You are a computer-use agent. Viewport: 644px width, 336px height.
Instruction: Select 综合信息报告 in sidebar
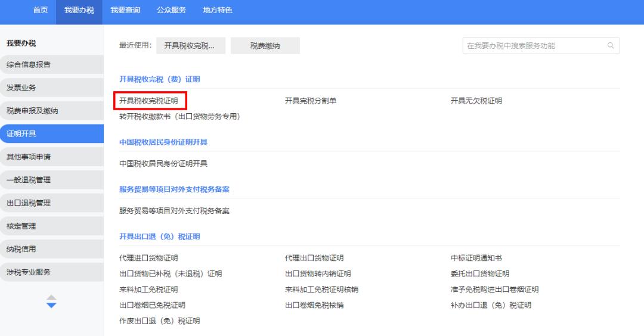pyautogui.click(x=29, y=65)
